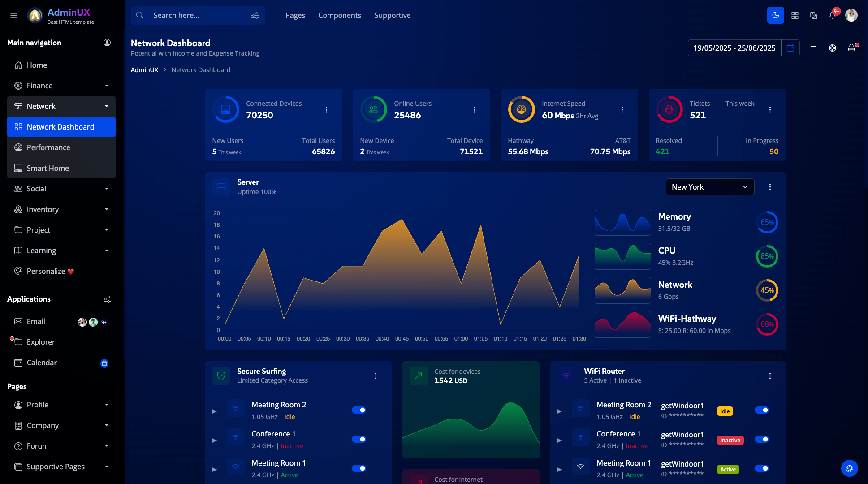Click the theme palette floating button

click(x=849, y=469)
